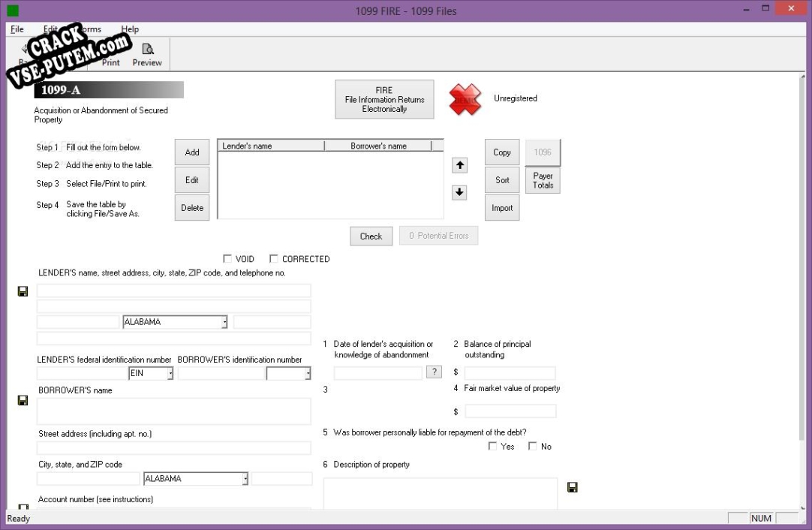Screen dimensions: 812x530
Task: Click the lender federal identification number field
Action: click(x=82, y=373)
